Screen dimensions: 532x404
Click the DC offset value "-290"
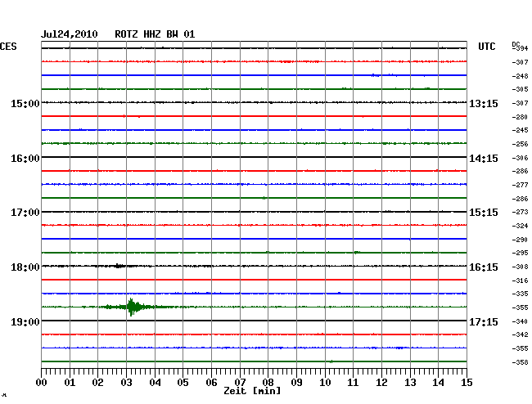pos(520,240)
